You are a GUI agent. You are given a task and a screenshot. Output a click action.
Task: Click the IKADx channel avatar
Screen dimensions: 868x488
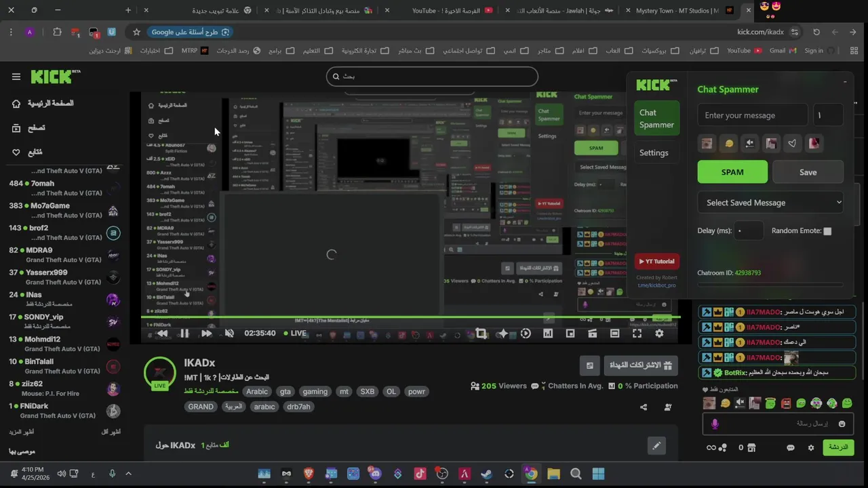coord(160,373)
